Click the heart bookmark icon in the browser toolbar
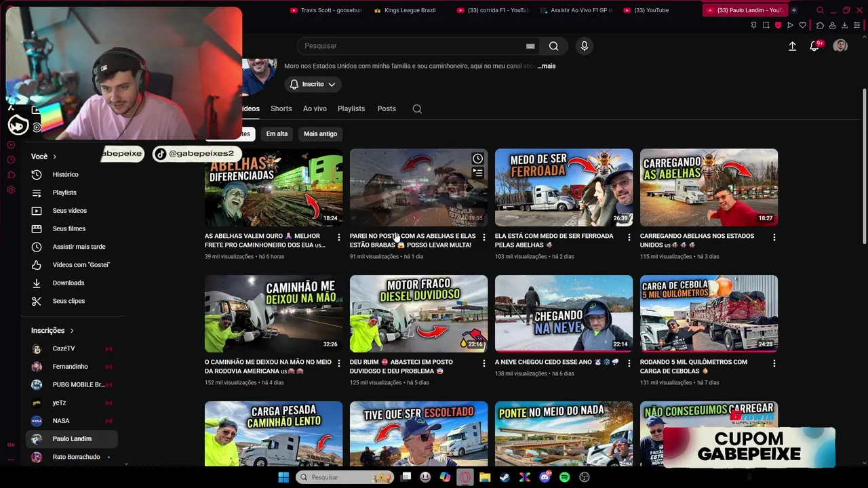The image size is (868, 488). tap(803, 26)
